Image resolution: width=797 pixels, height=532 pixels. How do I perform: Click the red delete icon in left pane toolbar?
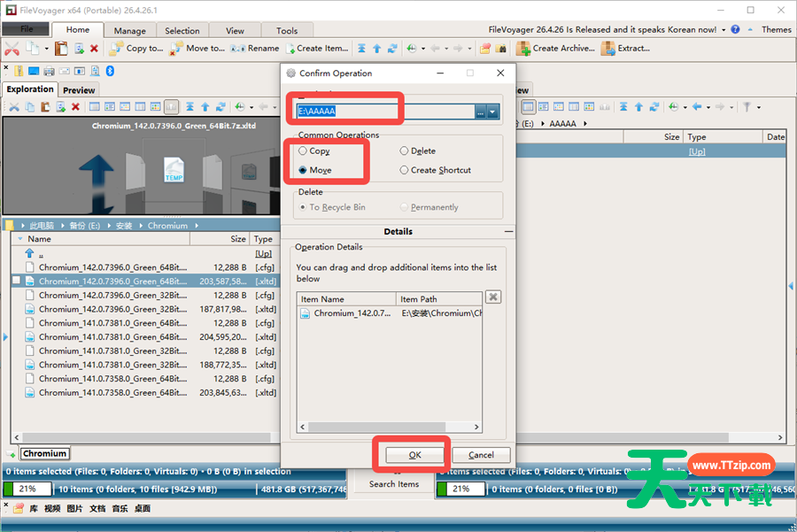tap(76, 107)
